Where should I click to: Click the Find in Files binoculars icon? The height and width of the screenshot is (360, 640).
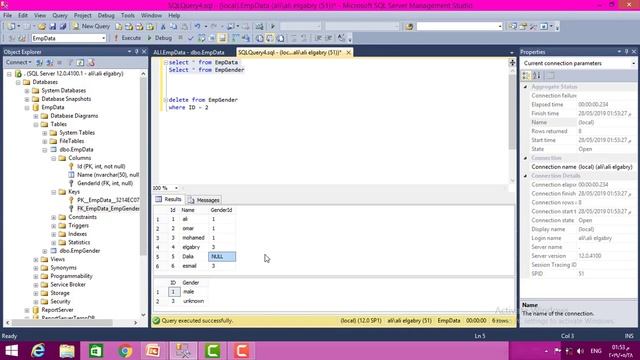point(409,27)
